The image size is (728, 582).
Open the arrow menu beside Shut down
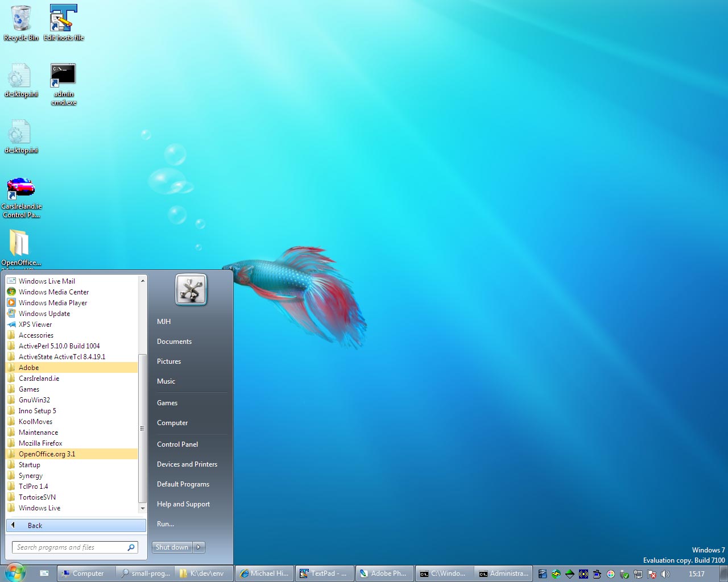199,547
